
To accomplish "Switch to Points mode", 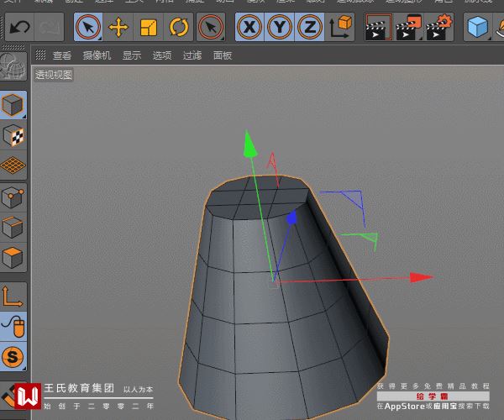I will 13,197.
